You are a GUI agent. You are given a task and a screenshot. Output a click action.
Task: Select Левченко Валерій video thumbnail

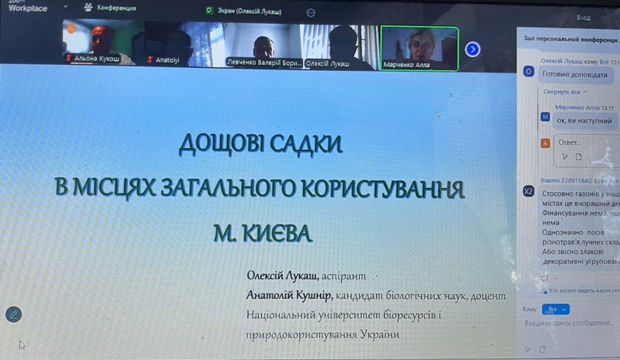(x=263, y=45)
